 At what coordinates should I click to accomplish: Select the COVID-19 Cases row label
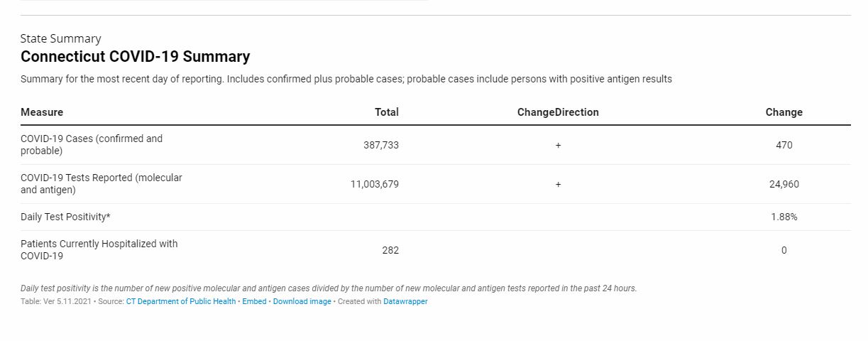92,145
